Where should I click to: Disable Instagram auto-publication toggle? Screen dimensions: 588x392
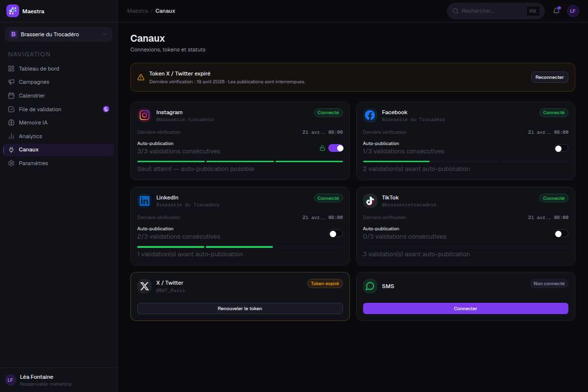[x=336, y=148]
